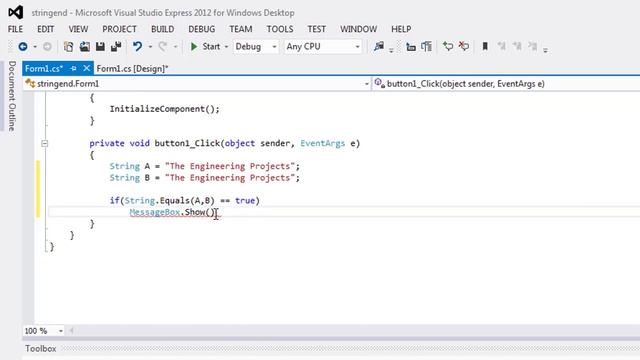Open the EDIT menu
Screen dimensions: 640x360
(45, 29)
